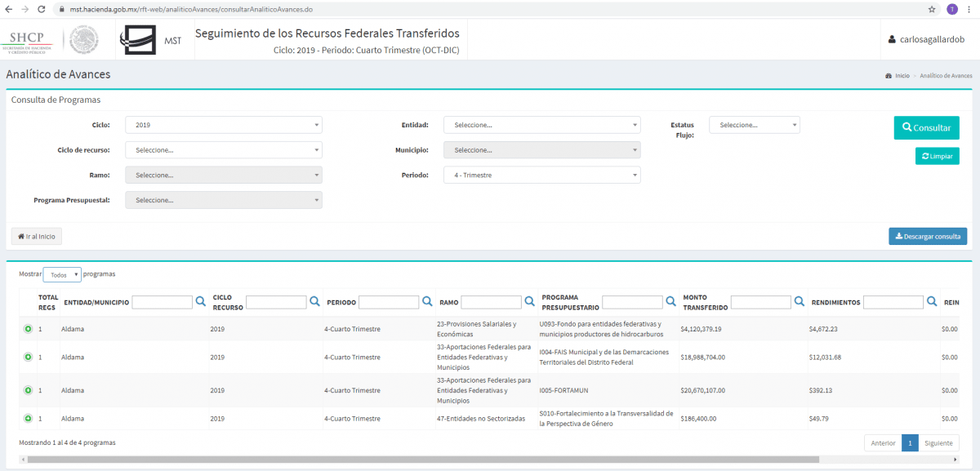Click the Descargar consulta button
980x471 pixels.
(x=928, y=236)
